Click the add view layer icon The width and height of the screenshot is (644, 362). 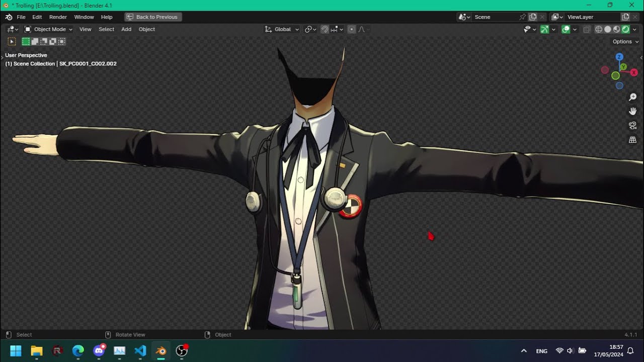coord(626,17)
